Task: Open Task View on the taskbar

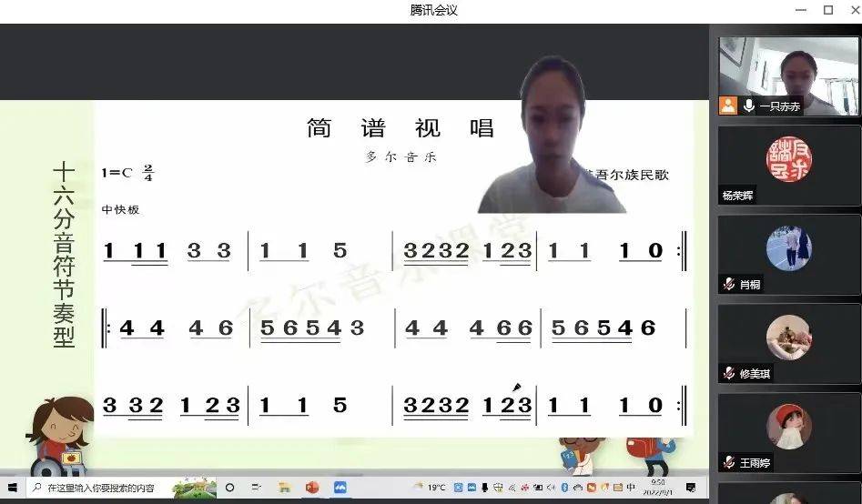Action: (257, 488)
